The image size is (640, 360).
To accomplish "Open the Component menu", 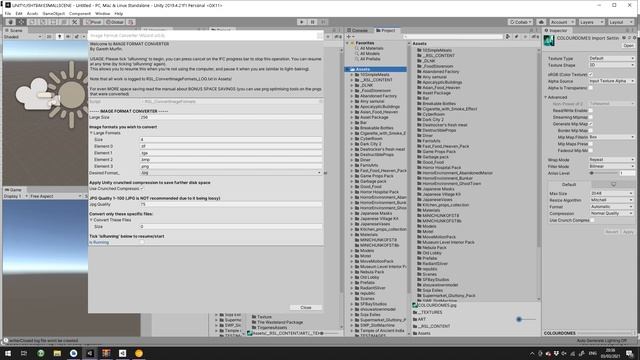I will [80, 13].
